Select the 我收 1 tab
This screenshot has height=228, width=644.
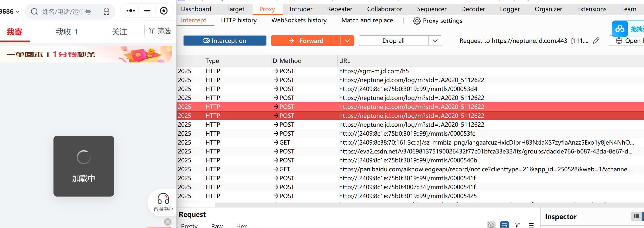coord(67,32)
